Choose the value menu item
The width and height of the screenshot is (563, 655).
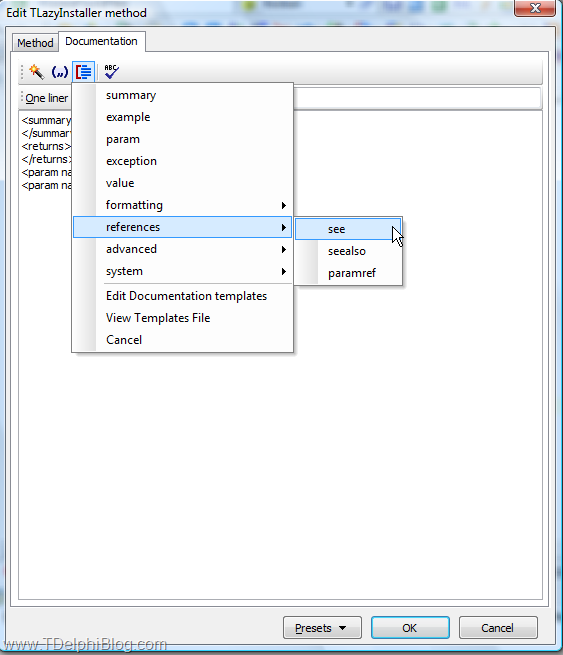click(x=182, y=183)
